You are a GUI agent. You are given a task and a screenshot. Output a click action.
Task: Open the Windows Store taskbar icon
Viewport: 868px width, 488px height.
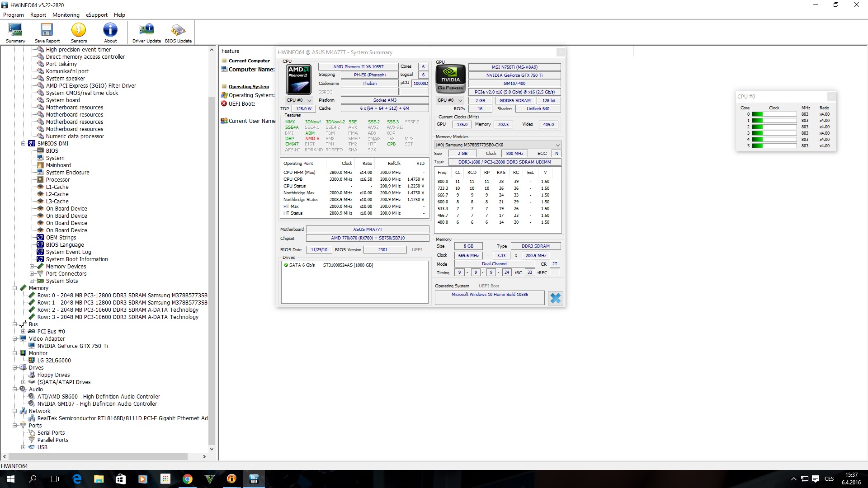coord(121,479)
